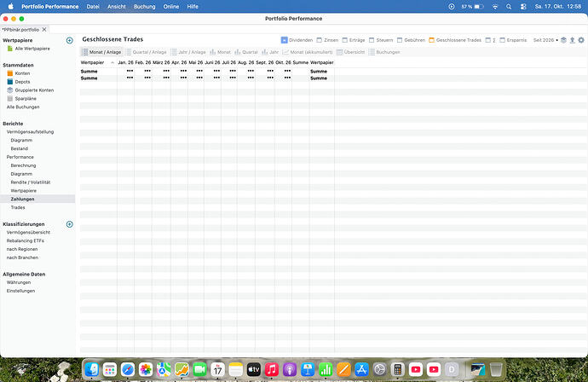Show the Monat (akkumuliert) chart
The height and width of the screenshot is (382, 588).
(x=308, y=52)
